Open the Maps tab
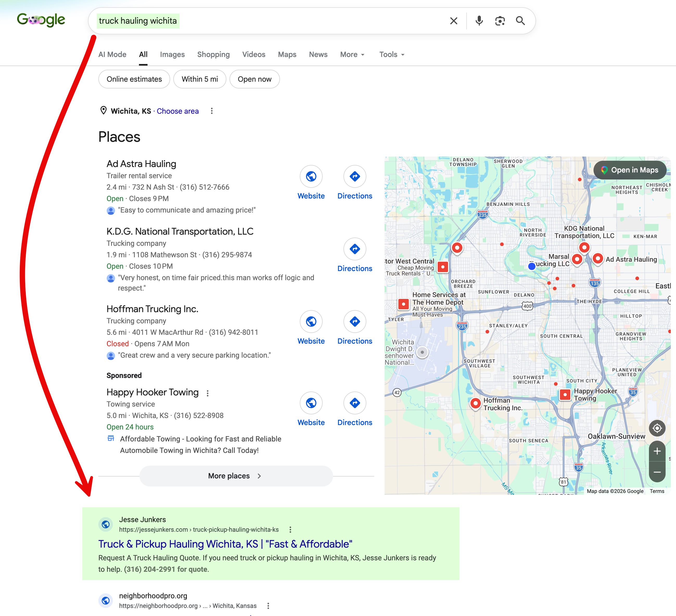Screen dimensions: 676x616 (287, 54)
